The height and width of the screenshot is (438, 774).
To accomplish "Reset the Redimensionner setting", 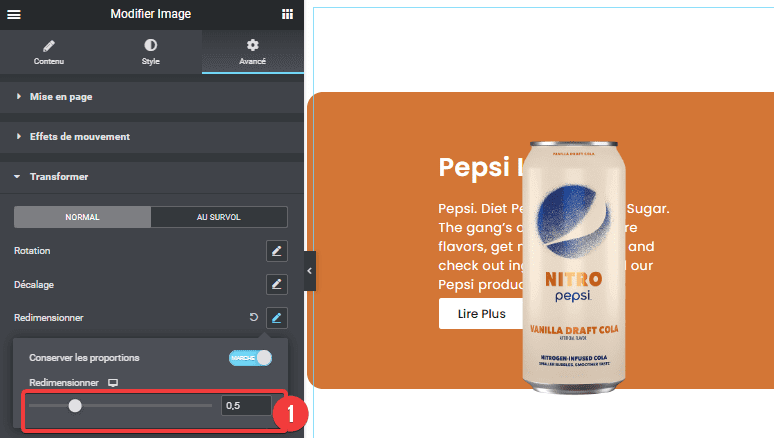I will [x=254, y=318].
